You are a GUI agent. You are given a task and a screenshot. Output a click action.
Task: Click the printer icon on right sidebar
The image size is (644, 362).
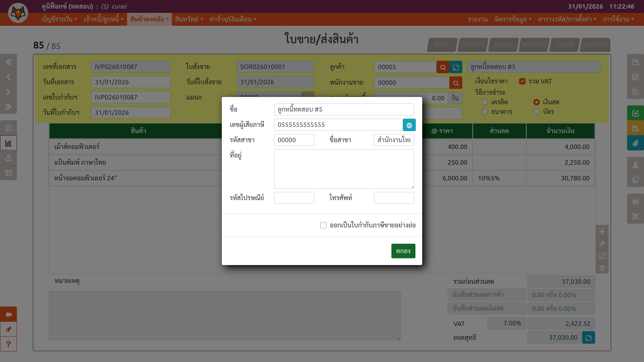point(635,201)
